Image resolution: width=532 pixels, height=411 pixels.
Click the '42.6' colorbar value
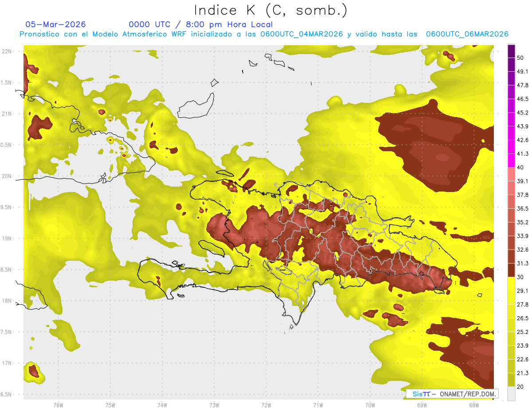click(x=523, y=140)
